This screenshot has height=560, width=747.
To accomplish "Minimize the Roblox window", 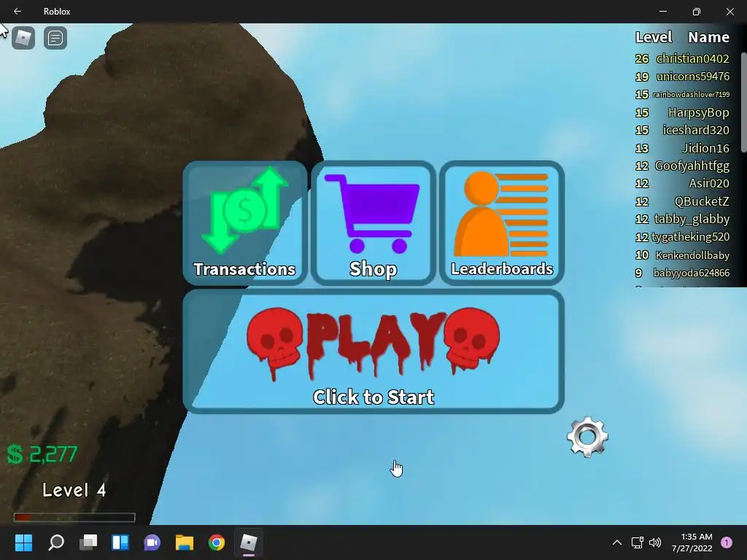I will click(663, 12).
